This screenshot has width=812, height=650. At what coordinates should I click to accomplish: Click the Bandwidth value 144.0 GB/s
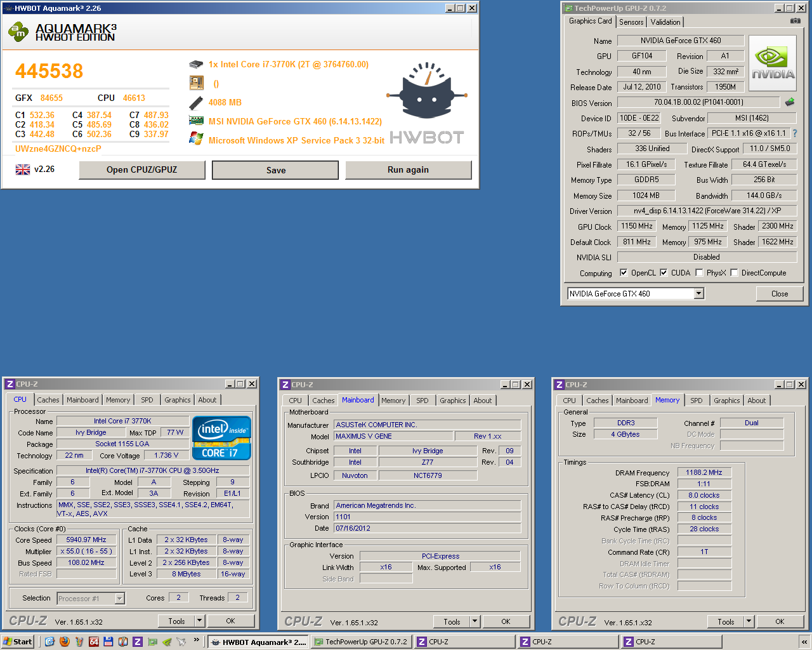(764, 196)
